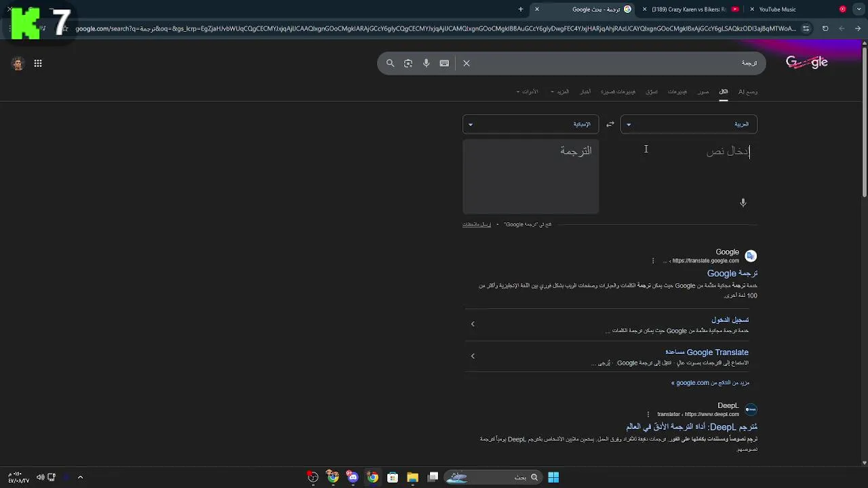Switch to Crazy Karen vs Bikers YouTube tab

coord(693,9)
